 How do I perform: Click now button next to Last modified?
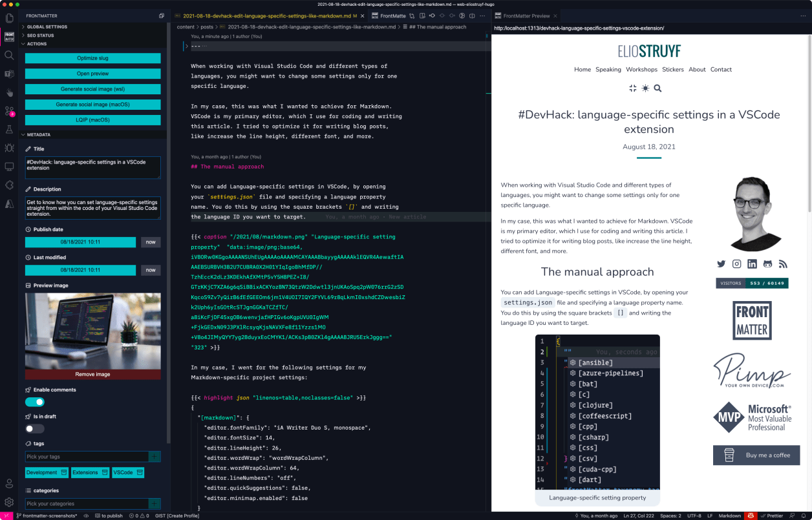(151, 270)
